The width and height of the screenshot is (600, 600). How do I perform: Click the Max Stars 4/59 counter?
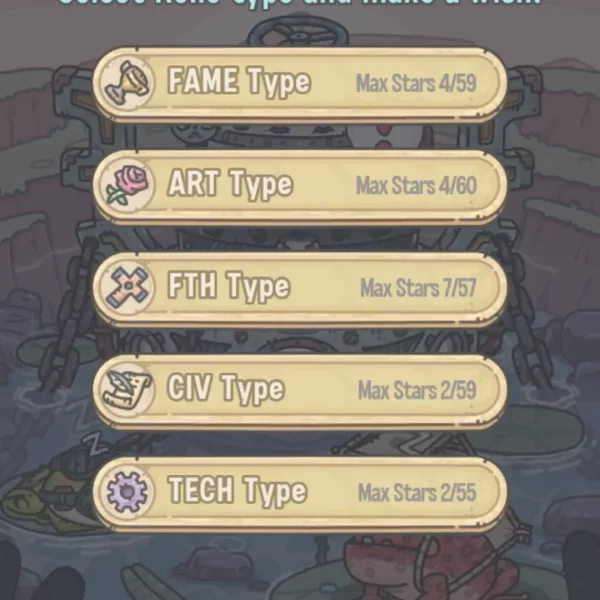(x=416, y=83)
